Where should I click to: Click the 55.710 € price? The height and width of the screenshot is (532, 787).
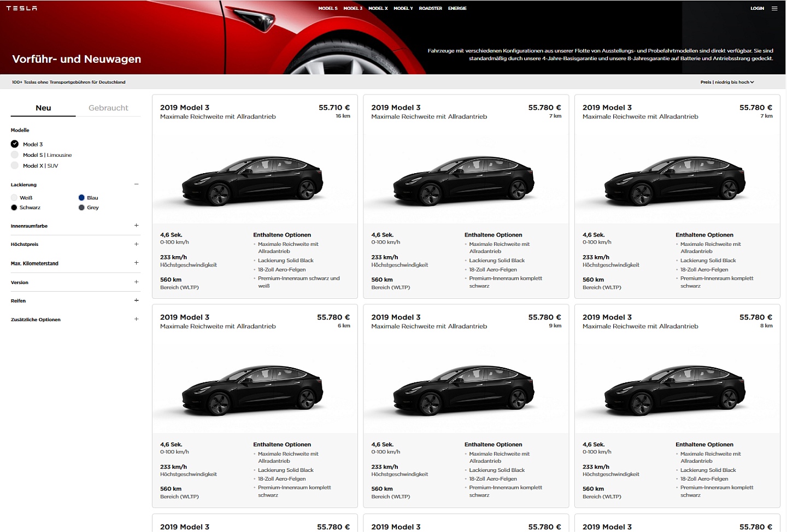[334, 108]
